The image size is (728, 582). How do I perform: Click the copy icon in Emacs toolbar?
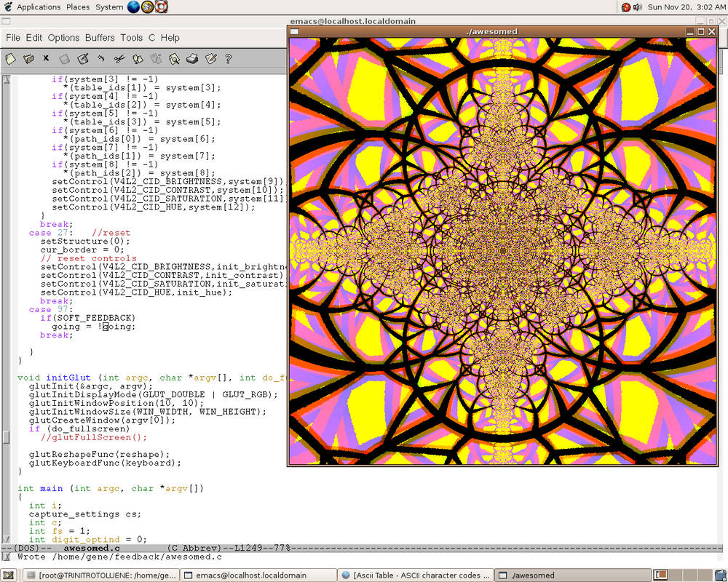(138, 59)
